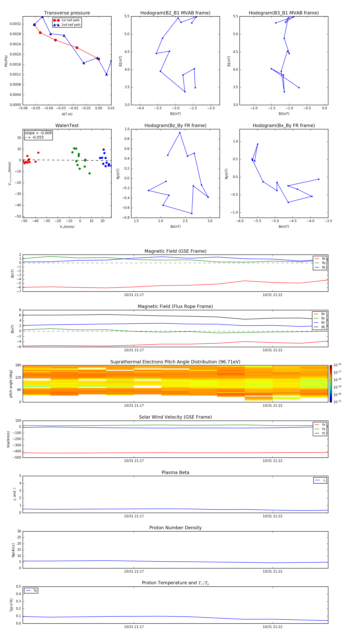Viewport: 351px width, 644px height.
Task: Select the Hodogram(Bx_By FR frame) title
Action: tap(284, 125)
